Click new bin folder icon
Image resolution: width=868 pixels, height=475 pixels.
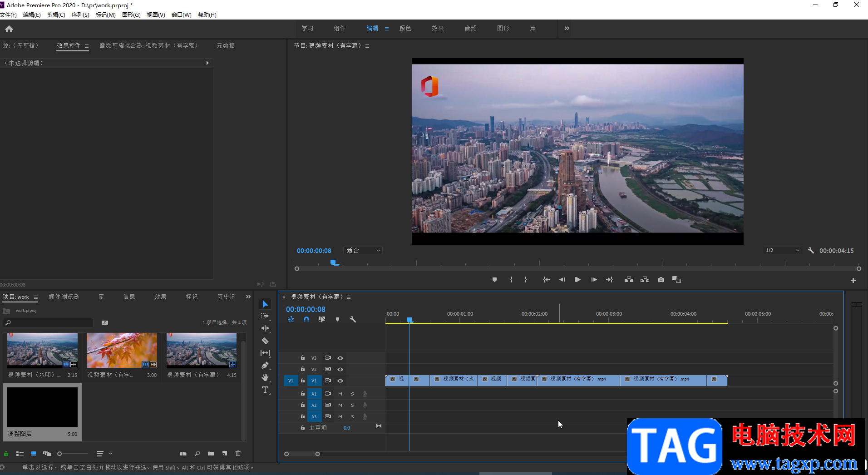click(x=211, y=454)
